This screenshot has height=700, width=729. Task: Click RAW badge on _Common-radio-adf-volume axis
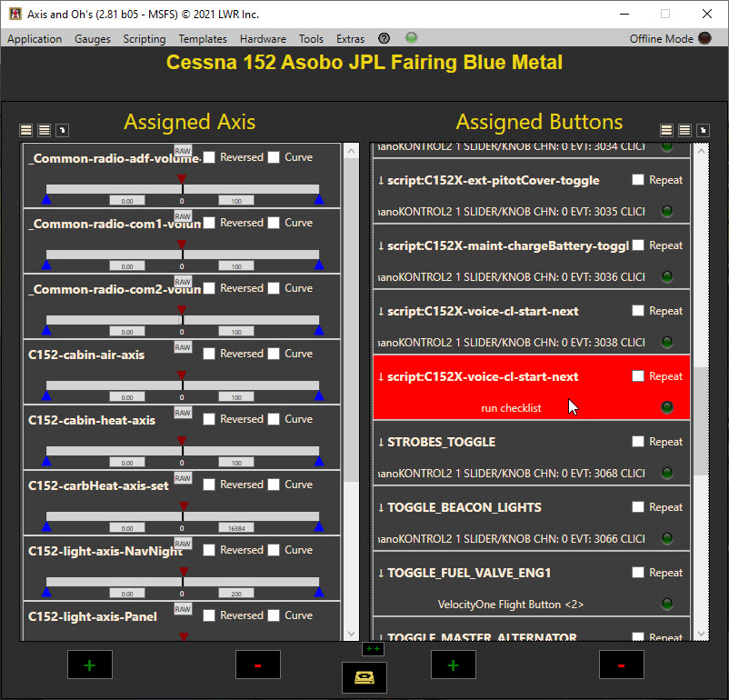coord(183,151)
